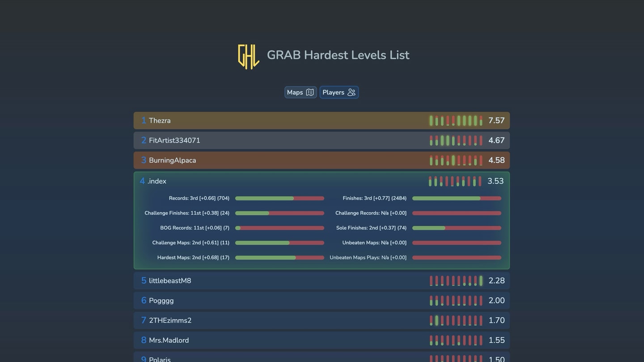Viewport: 644px width, 362px height.
Task: Click the 'Finishes: 3rd [+0.77] (2484)' label
Action: 375,198
